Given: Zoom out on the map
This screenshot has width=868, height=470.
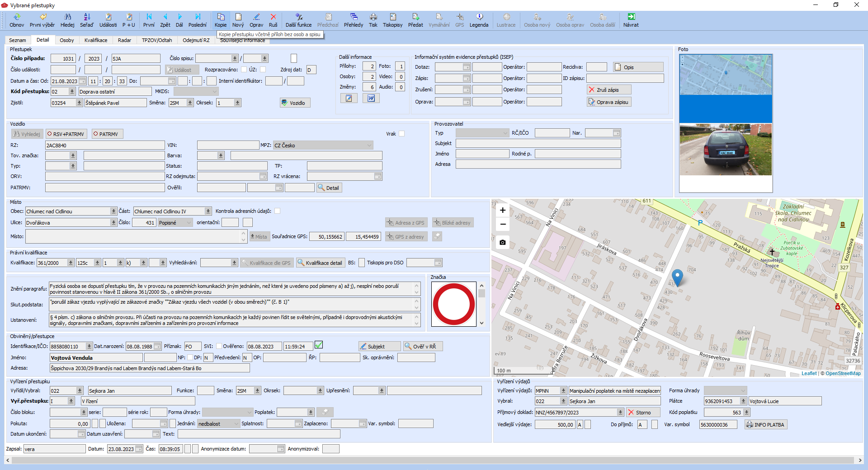Looking at the screenshot, I should [x=503, y=224].
